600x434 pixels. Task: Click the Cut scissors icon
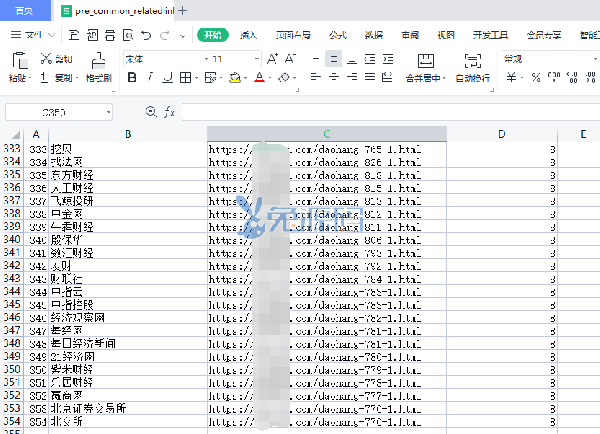(46, 59)
